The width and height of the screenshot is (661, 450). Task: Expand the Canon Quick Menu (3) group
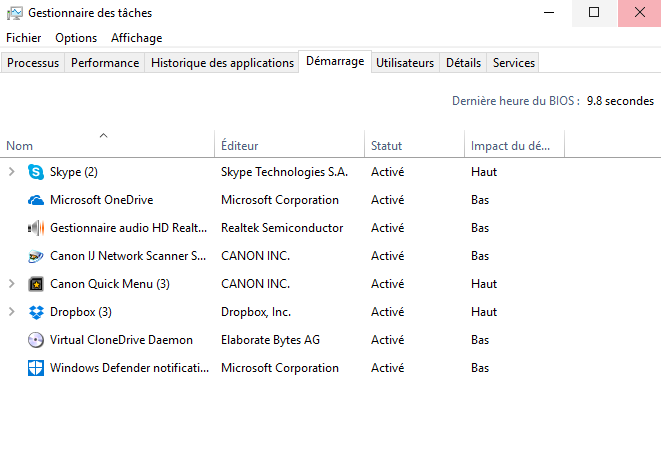(12, 284)
